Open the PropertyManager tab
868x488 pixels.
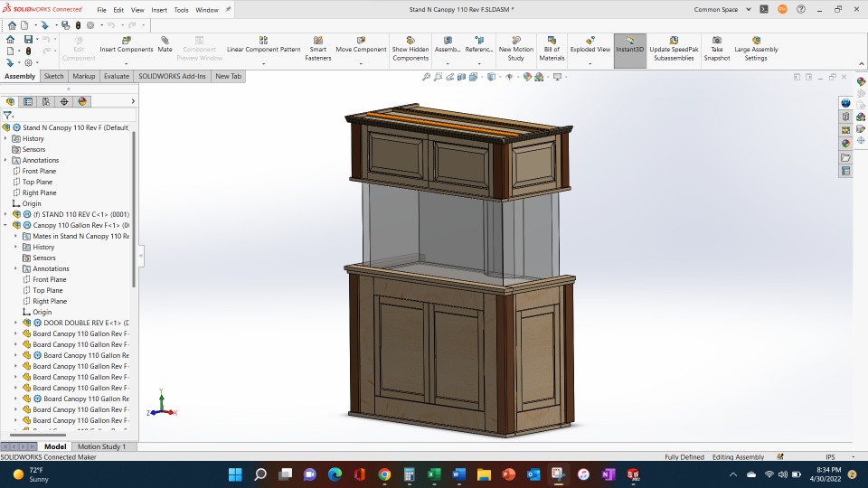[x=28, y=101]
